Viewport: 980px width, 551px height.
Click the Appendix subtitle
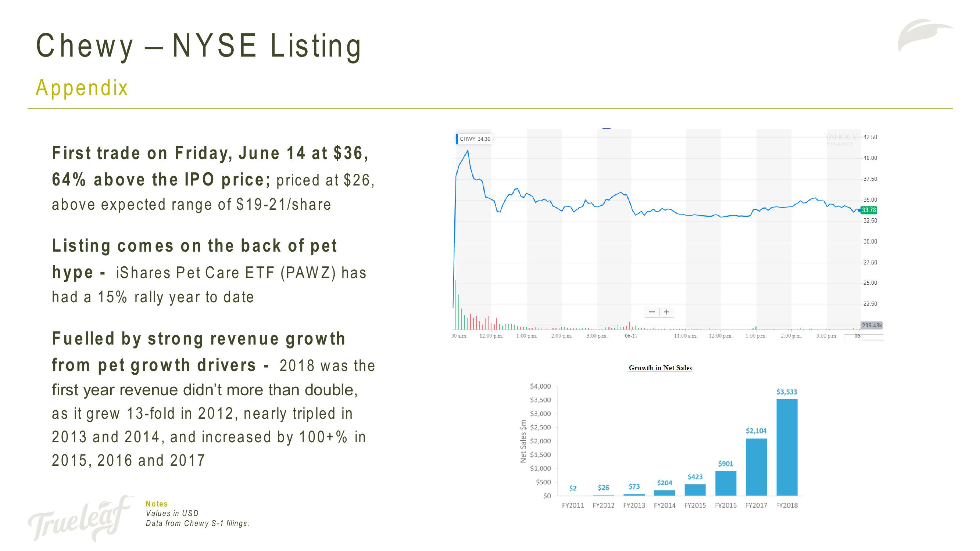(x=82, y=88)
